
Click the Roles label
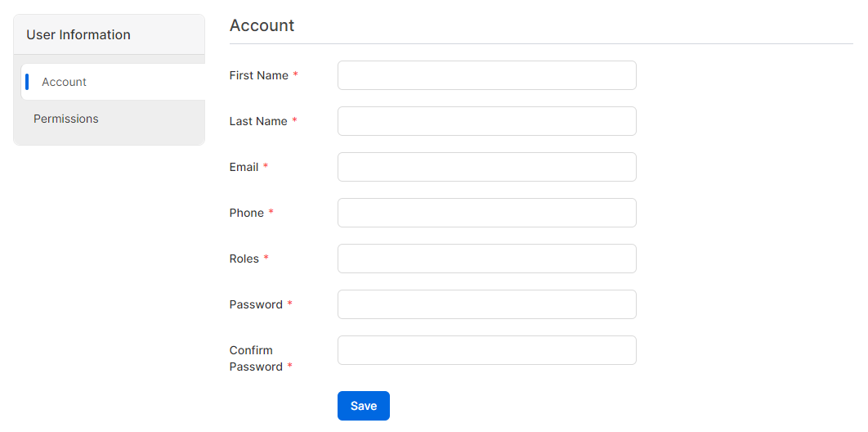pyautogui.click(x=244, y=259)
